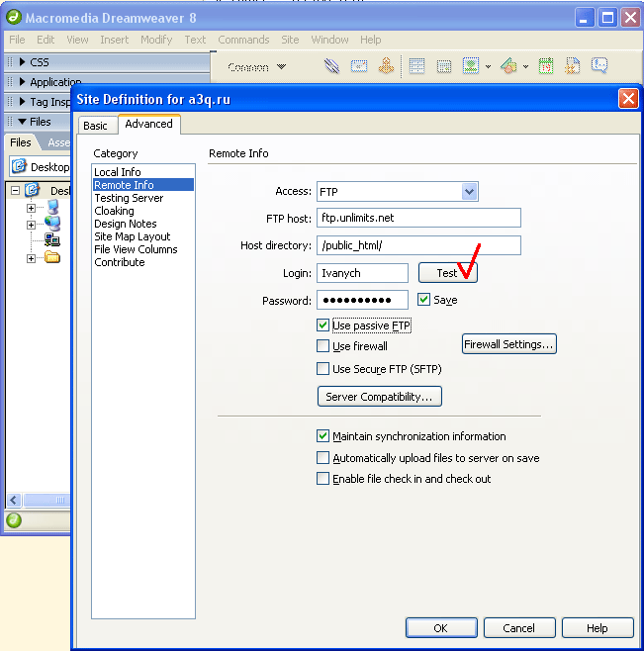Screen dimensions: 644x651
Task: Click the Hyperlink icon in Insert bar
Action: (331, 66)
